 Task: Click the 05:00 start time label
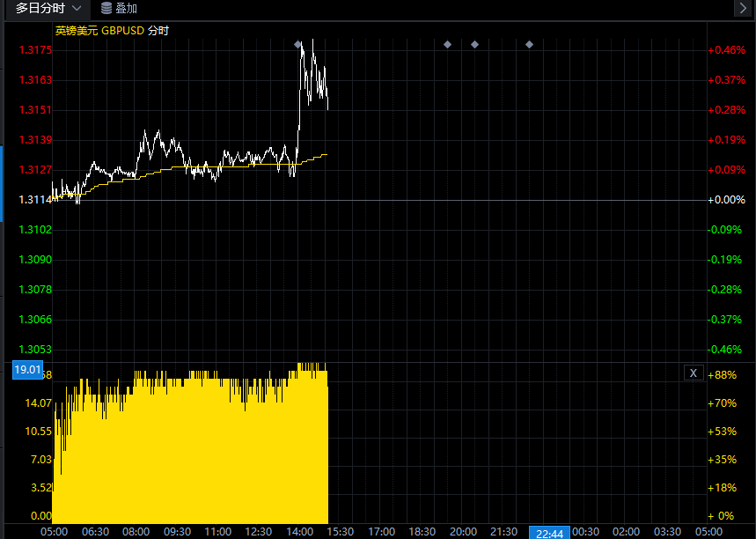55,532
